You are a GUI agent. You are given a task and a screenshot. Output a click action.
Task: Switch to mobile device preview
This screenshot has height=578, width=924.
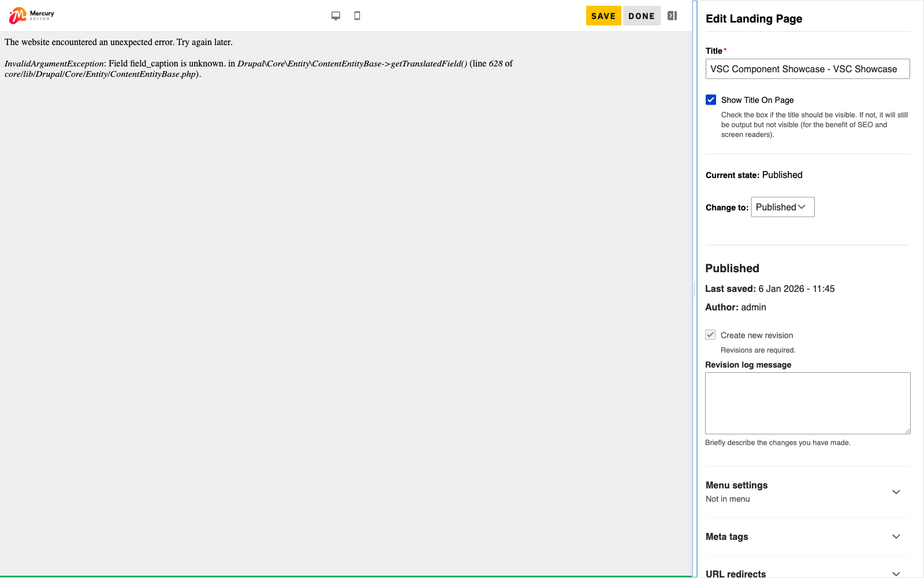pyautogui.click(x=357, y=16)
